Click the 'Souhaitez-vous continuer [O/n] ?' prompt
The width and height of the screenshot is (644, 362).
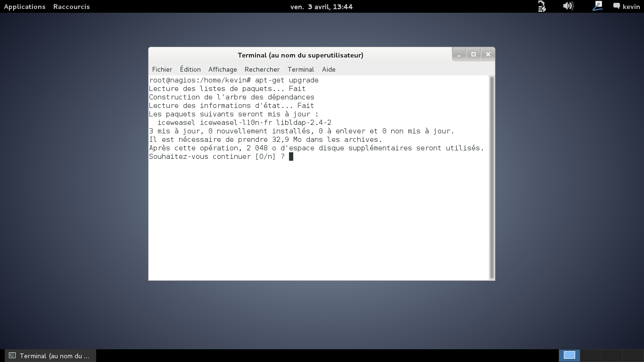(217, 156)
